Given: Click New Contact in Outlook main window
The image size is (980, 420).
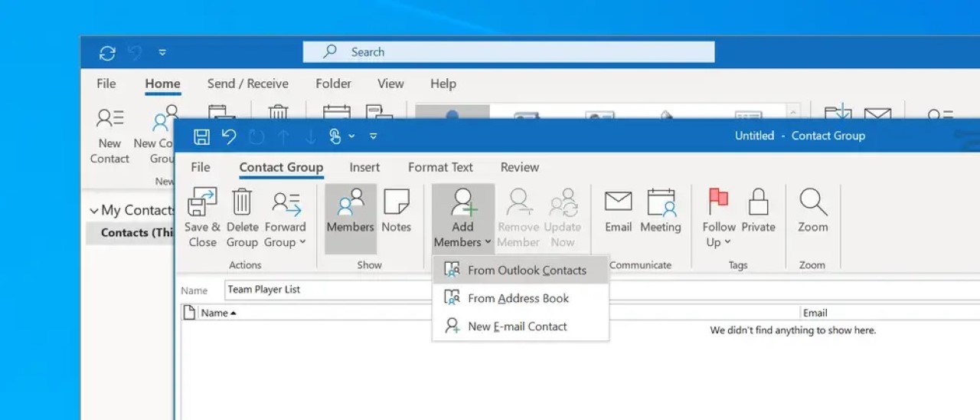Looking at the screenshot, I should [x=109, y=136].
